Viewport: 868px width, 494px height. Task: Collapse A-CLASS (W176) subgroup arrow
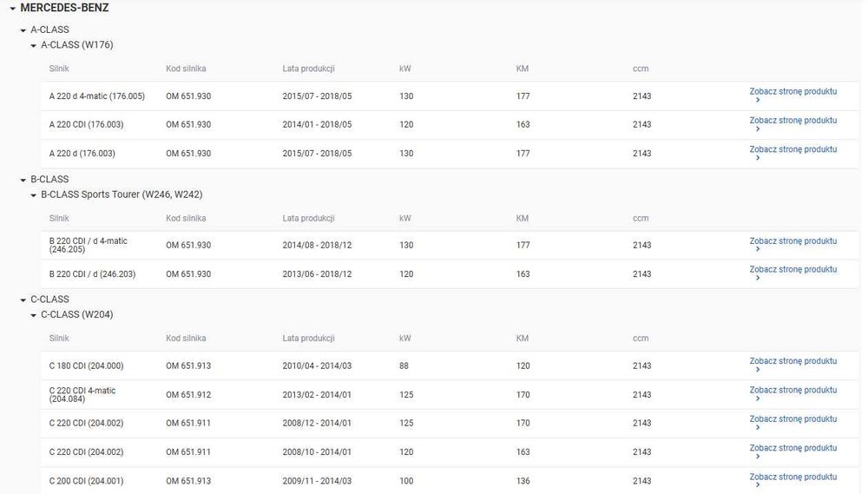pos(33,46)
